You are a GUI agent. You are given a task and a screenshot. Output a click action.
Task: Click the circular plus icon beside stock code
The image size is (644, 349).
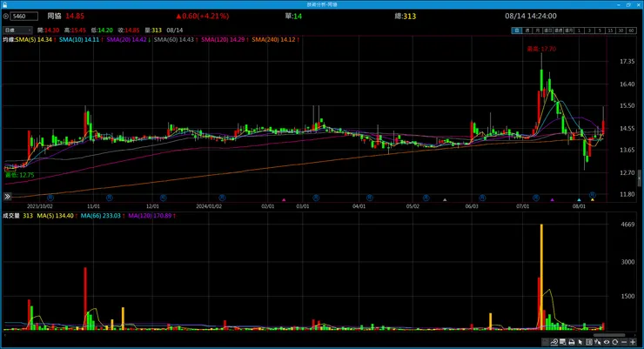pos(6,17)
